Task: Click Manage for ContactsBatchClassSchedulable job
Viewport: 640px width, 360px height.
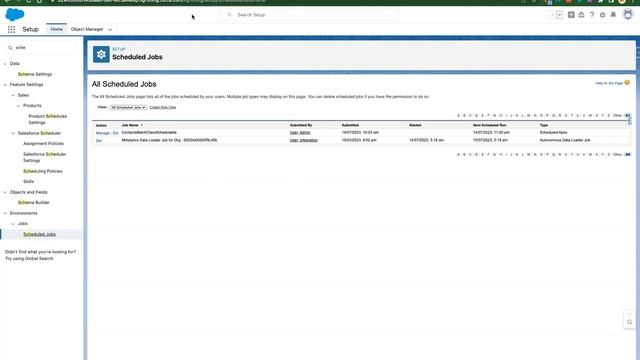Action: (103, 133)
